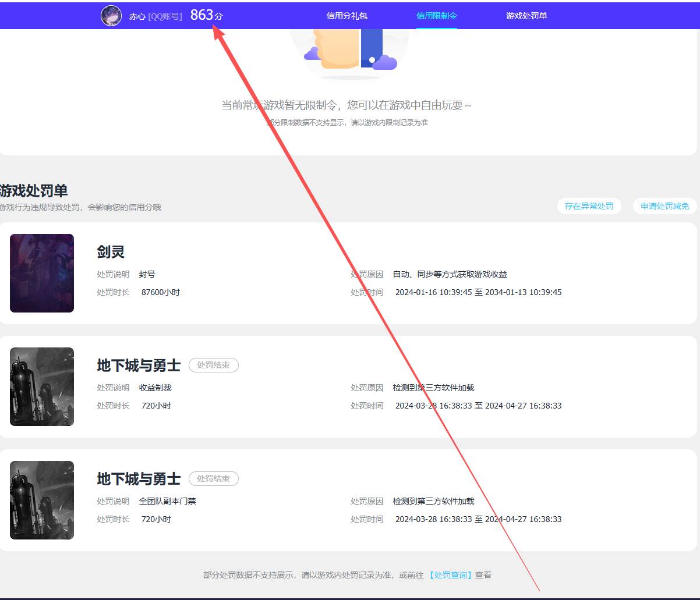Image resolution: width=700 pixels, height=600 pixels.
Task: Select the first 地下城与勇士 cover thumbnail
Action: pos(42,386)
